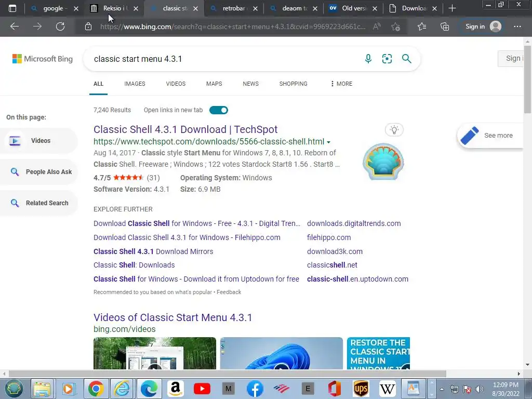This screenshot has width=532, height=399.
Task: Search by voice using microphone icon
Action: [368, 59]
